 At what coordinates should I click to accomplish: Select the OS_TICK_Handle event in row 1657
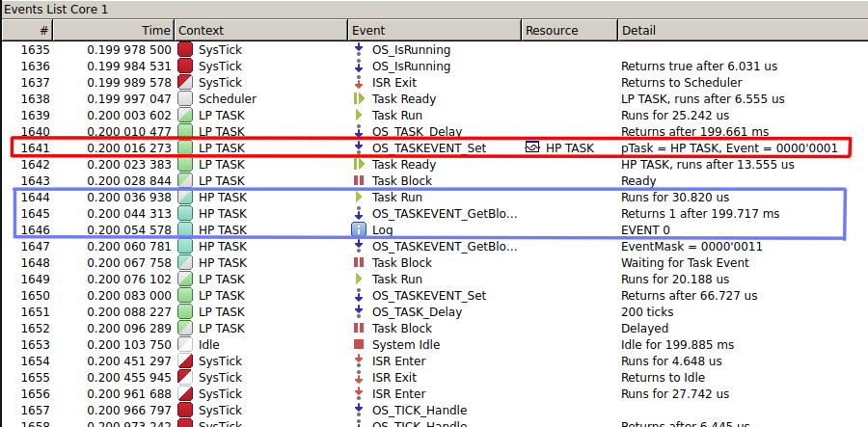click(420, 410)
